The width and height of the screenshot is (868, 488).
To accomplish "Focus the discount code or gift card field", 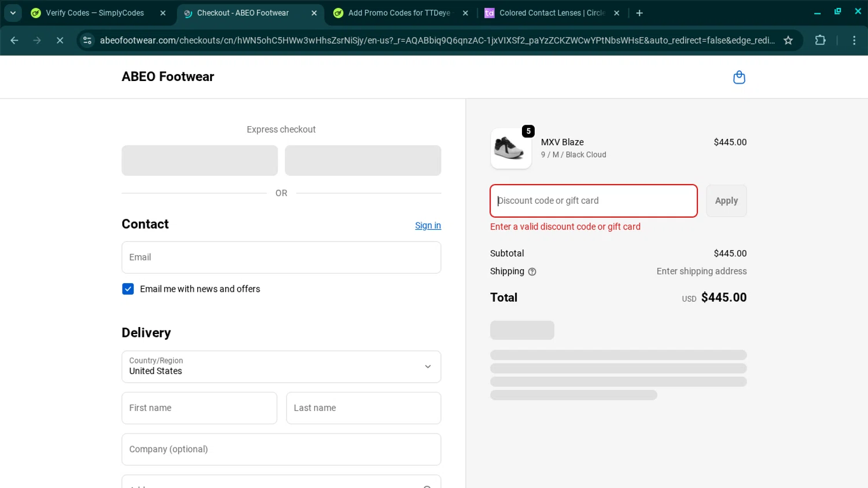I will (x=594, y=201).
